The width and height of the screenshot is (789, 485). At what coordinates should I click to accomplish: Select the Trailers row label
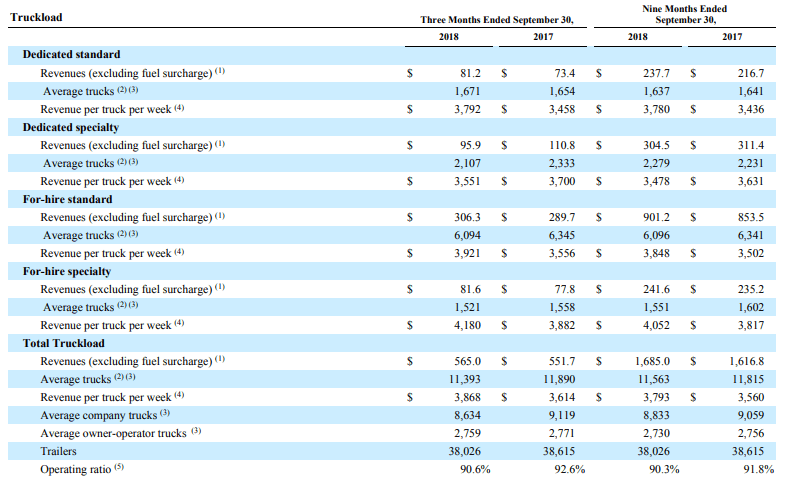pyautogui.click(x=58, y=451)
